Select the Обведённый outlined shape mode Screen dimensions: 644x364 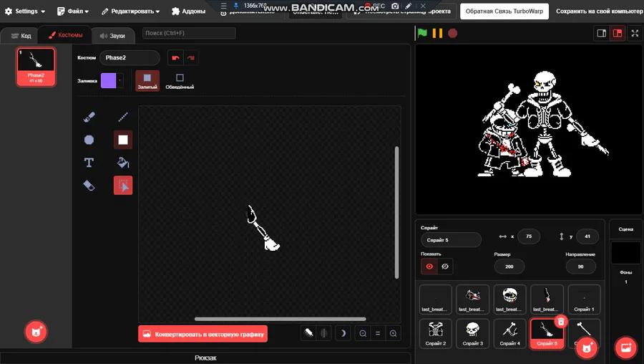point(180,81)
